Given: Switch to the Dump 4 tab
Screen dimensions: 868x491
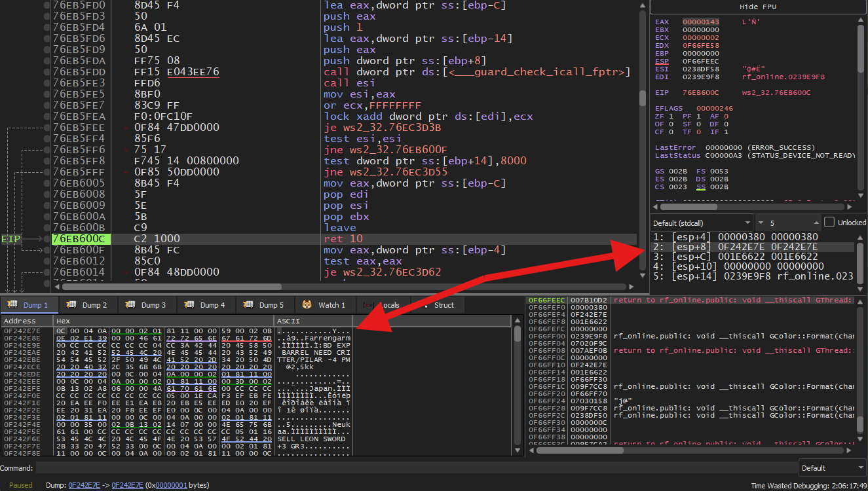Looking at the screenshot, I should point(208,305).
